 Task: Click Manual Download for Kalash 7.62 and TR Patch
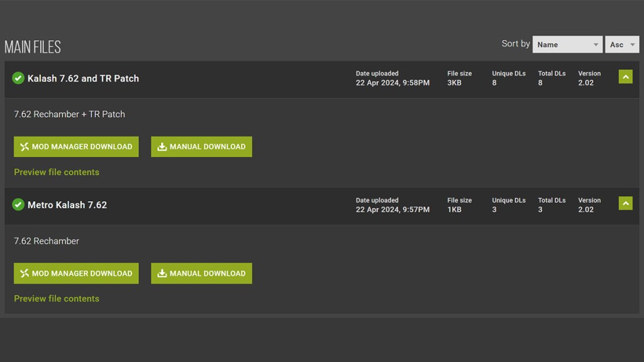[x=201, y=146]
